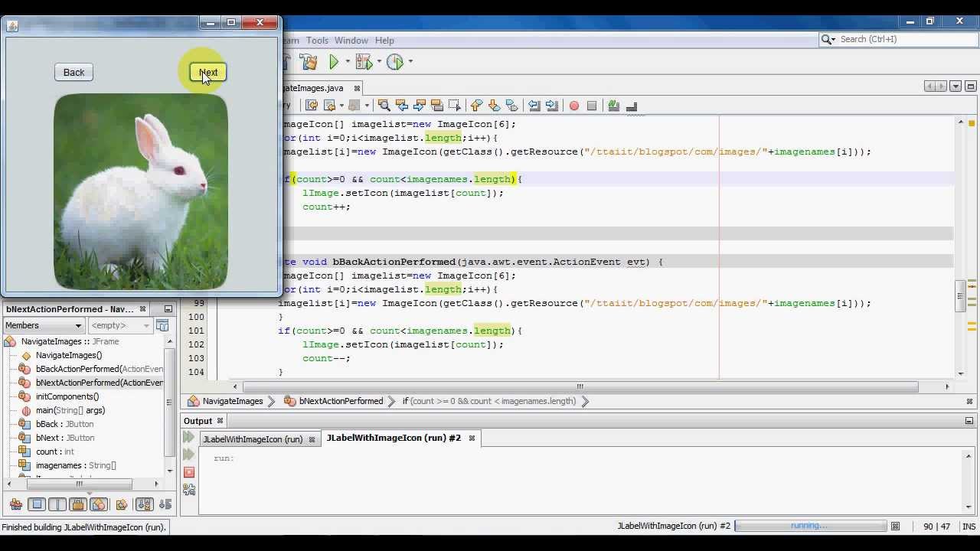Toggle Bookmark in the editor toolbar
This screenshot has width=980, height=551.
coord(512,106)
